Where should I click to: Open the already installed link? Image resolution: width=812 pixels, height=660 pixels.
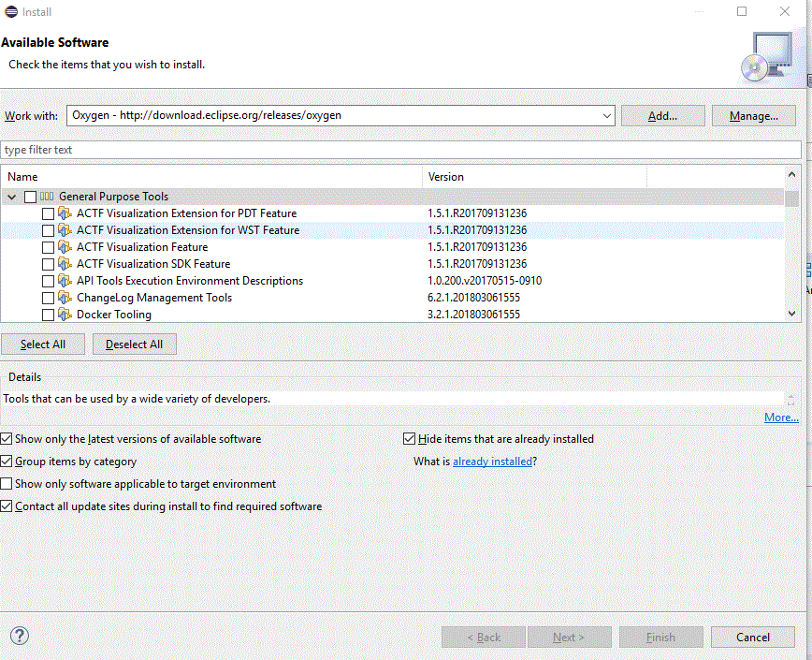tap(492, 462)
